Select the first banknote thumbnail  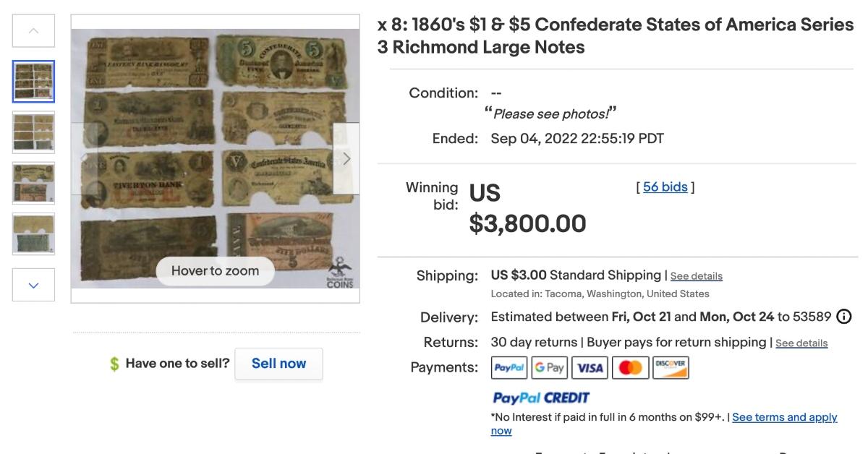(33, 82)
